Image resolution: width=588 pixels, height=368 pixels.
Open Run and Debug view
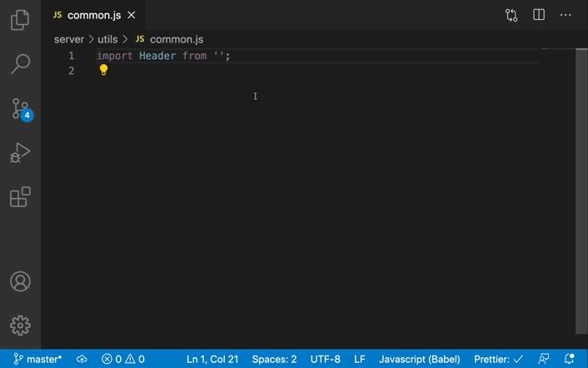[20, 152]
